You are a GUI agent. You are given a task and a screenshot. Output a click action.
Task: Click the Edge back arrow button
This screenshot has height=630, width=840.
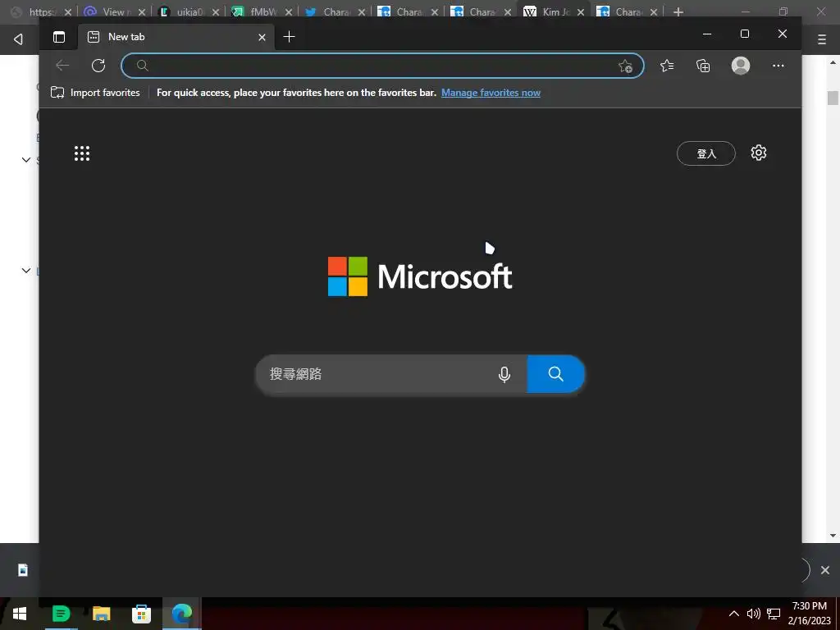(x=62, y=66)
